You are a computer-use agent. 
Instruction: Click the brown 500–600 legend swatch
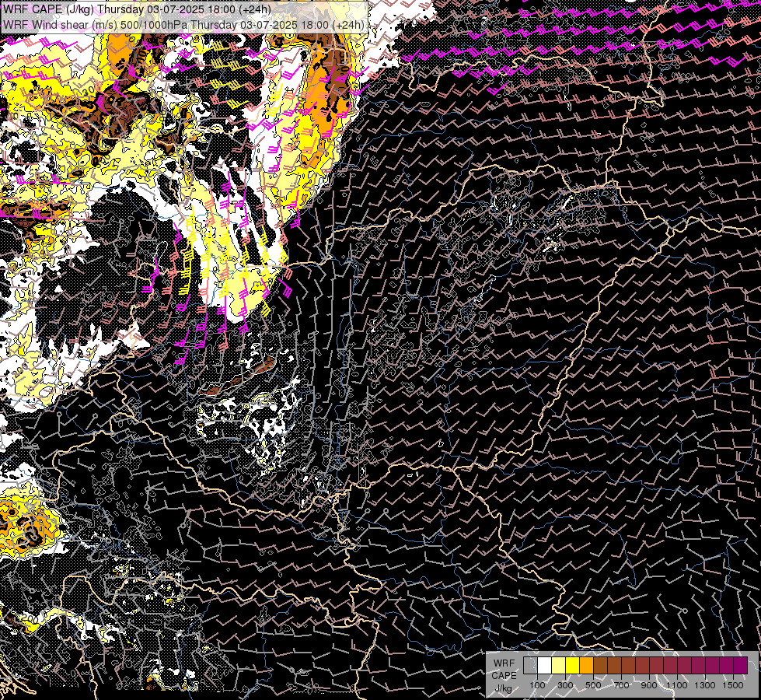(600, 666)
